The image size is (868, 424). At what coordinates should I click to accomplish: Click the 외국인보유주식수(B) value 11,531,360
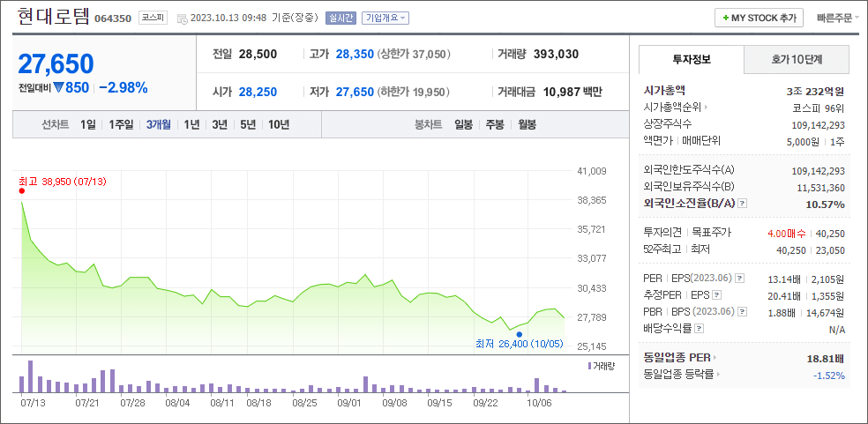pyautogui.click(x=821, y=188)
